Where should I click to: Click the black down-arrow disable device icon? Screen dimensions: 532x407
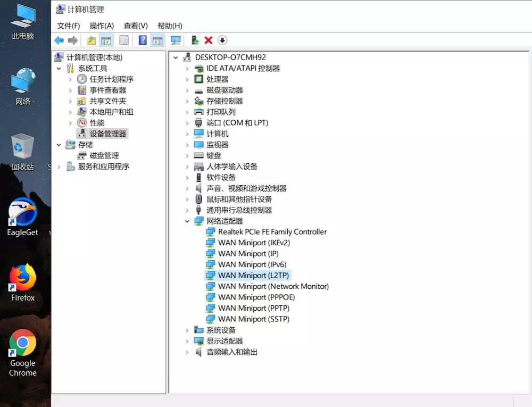pyautogui.click(x=222, y=40)
